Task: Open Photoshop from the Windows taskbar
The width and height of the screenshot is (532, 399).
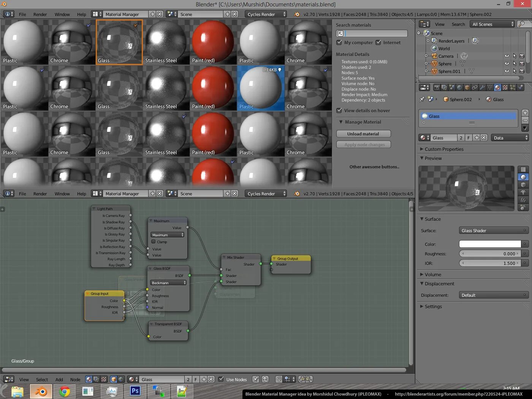Action: pyautogui.click(x=135, y=391)
